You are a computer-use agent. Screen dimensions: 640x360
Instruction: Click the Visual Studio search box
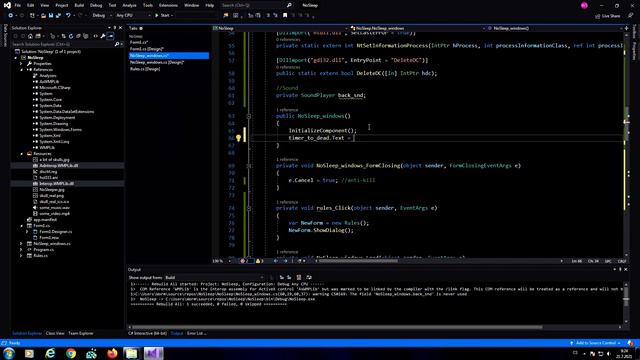click(253, 5)
